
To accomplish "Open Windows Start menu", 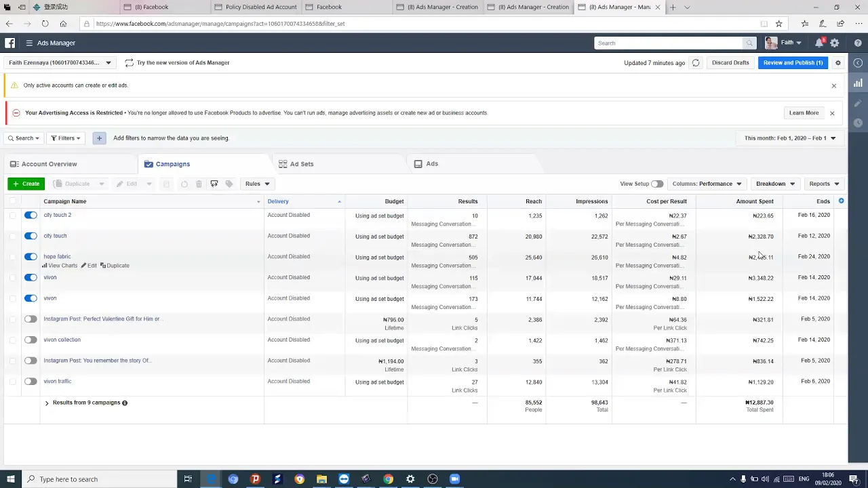I will (10, 479).
